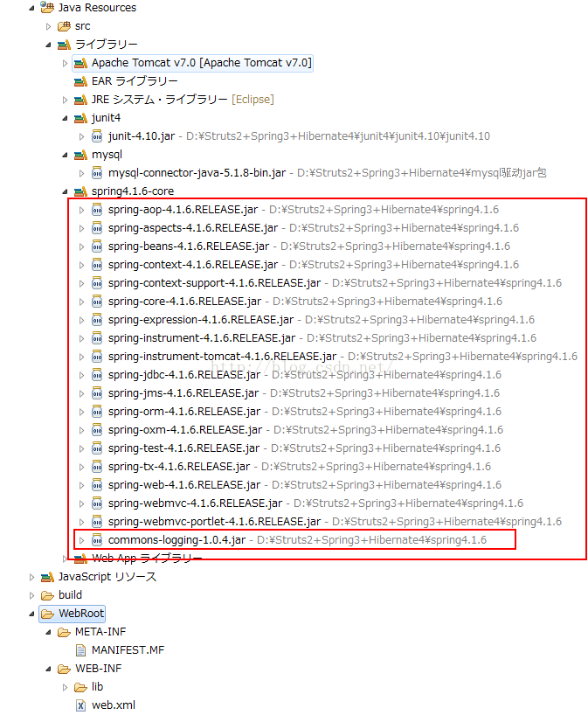
Task: Select spring-oxm-4.1.6.RELEASE.jar
Action: [185, 430]
